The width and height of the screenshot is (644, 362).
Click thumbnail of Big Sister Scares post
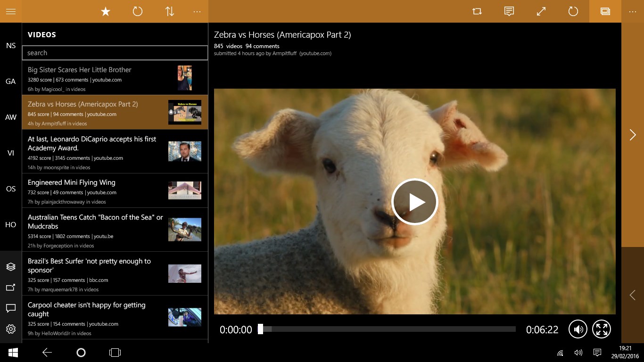coord(185,78)
